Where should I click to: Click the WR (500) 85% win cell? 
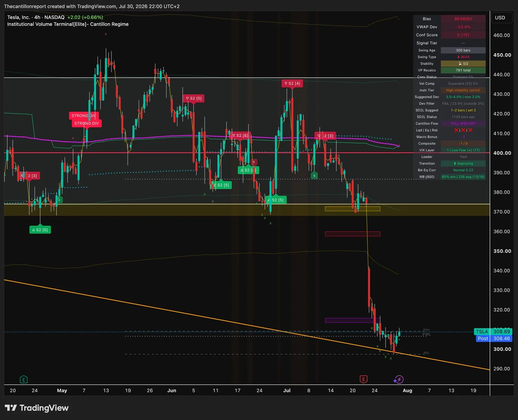[x=463, y=177]
